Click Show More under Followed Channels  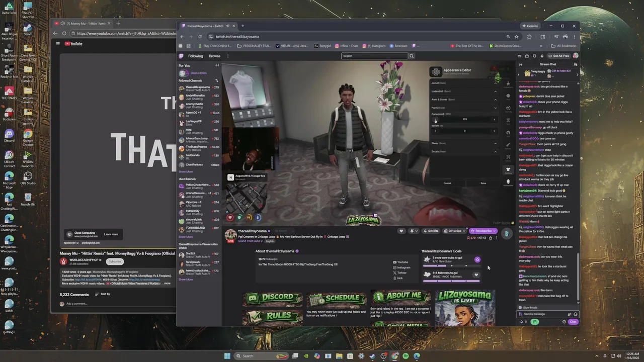tap(186, 171)
